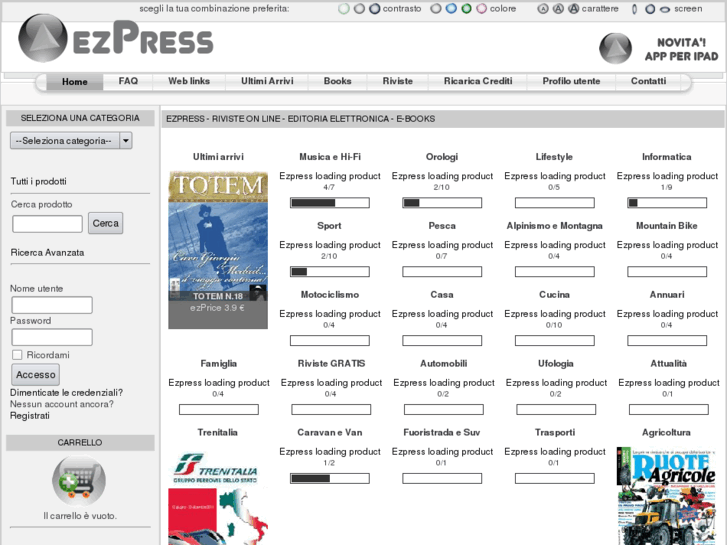Select the medium screen width icon

coord(650,9)
